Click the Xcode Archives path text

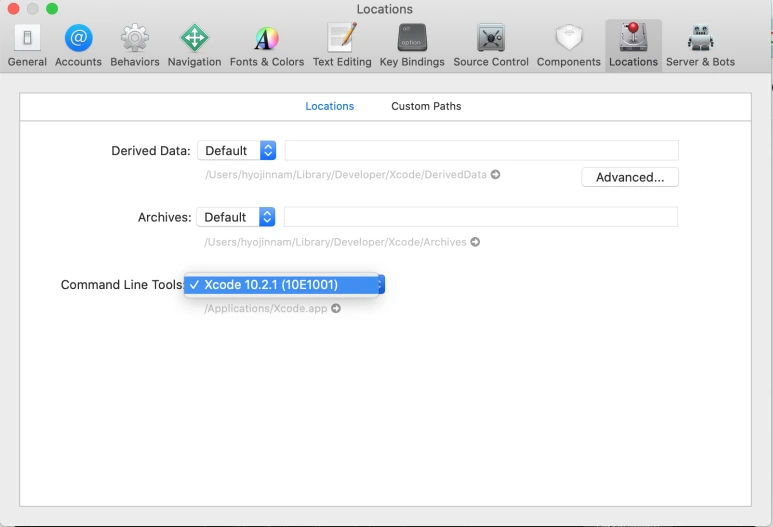[x=336, y=242]
